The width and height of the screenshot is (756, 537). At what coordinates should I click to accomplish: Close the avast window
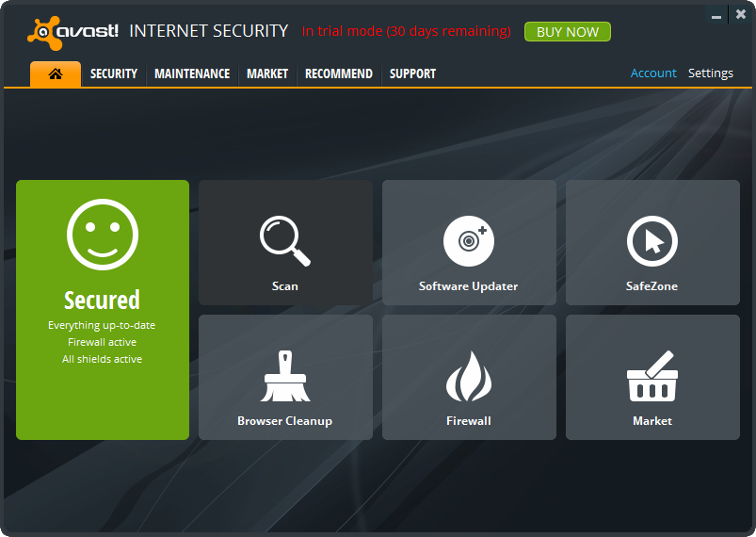pyautogui.click(x=741, y=14)
